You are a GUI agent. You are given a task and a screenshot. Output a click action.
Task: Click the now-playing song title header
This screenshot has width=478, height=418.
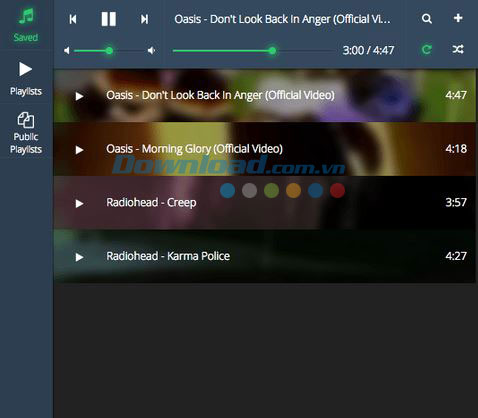(x=282, y=19)
